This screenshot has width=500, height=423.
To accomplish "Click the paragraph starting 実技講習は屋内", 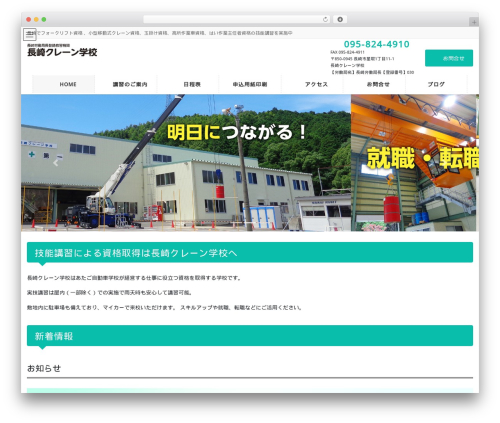I will pyautogui.click(x=109, y=293).
